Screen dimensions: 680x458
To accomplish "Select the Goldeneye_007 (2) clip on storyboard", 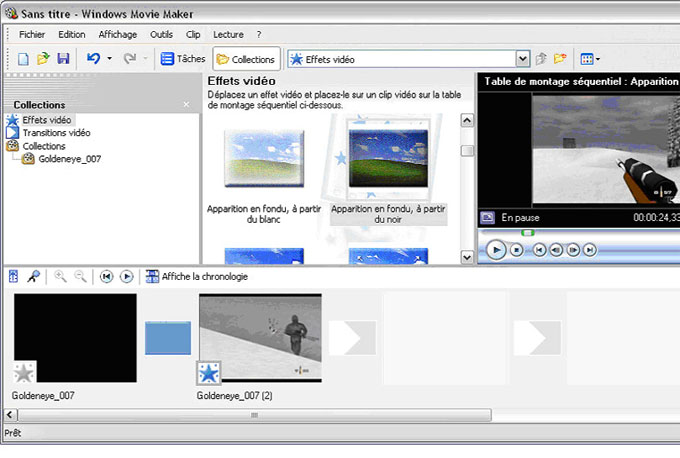I will 260,338.
